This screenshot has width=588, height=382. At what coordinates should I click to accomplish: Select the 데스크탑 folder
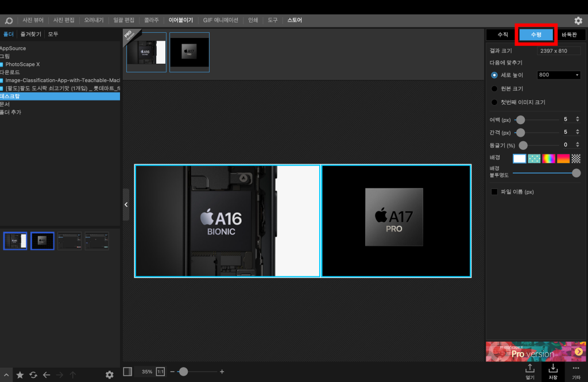(x=60, y=96)
